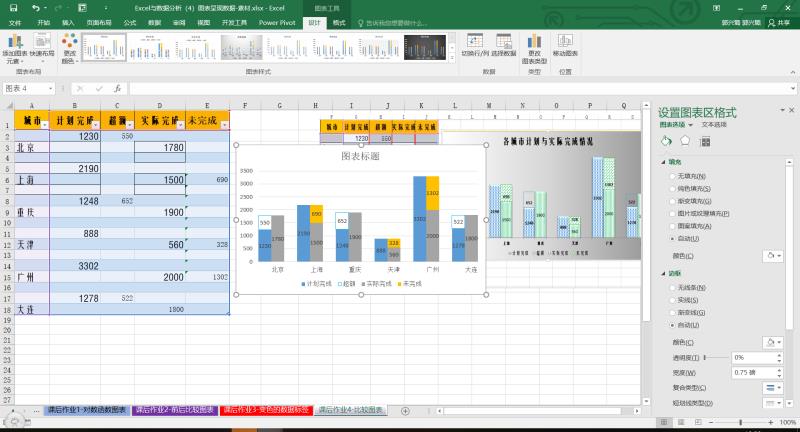800x432 pixels.
Task: Switch to Page Layout view in status bar
Action: click(x=681, y=422)
